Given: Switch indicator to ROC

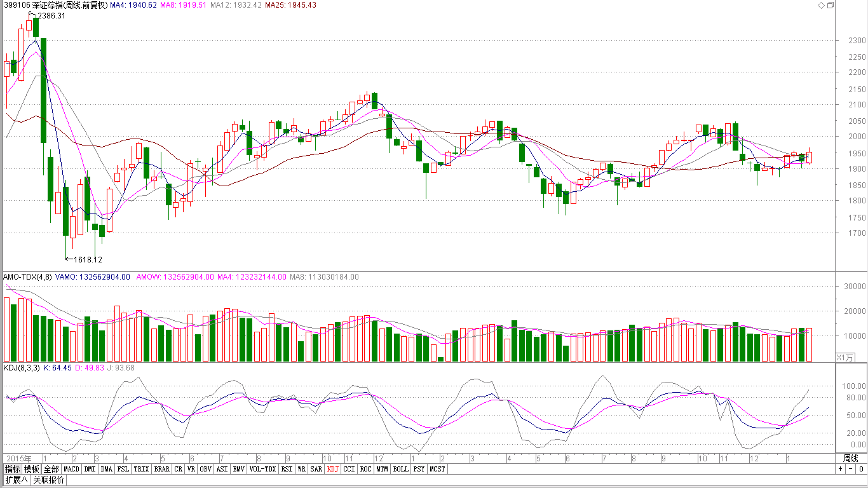Looking at the screenshot, I should tap(366, 469).
